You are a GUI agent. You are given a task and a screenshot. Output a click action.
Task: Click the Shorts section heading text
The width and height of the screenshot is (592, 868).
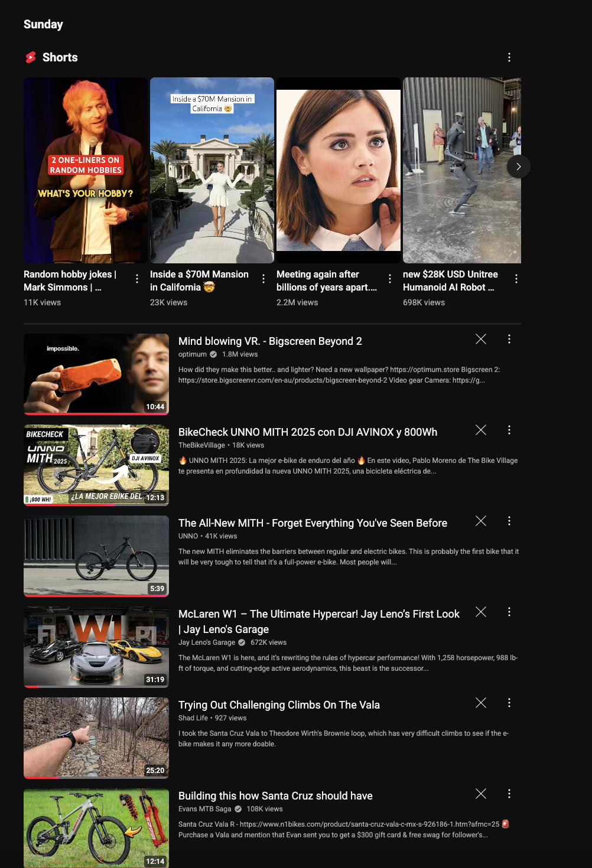click(60, 57)
